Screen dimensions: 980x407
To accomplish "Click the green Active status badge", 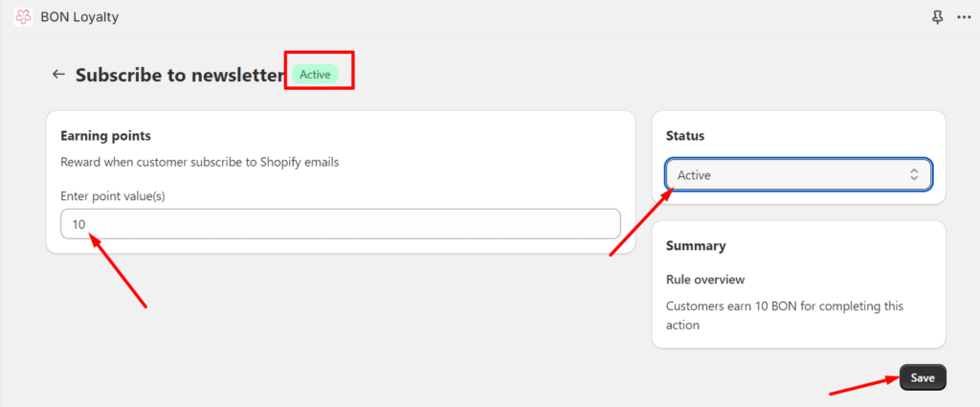I will pyautogui.click(x=315, y=74).
